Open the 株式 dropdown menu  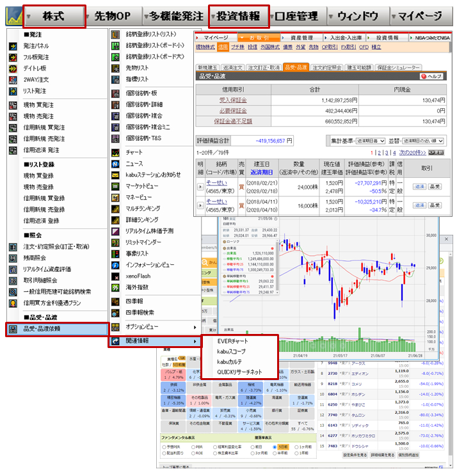tap(54, 16)
